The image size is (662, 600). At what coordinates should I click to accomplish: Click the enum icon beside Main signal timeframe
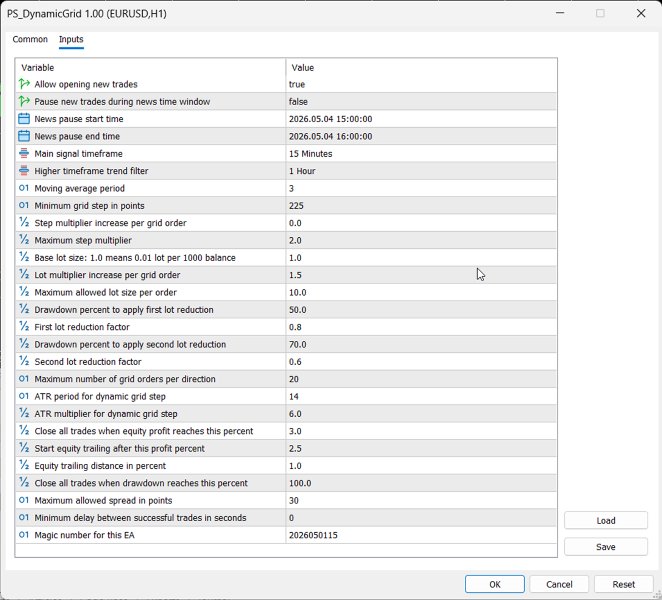coord(24,153)
